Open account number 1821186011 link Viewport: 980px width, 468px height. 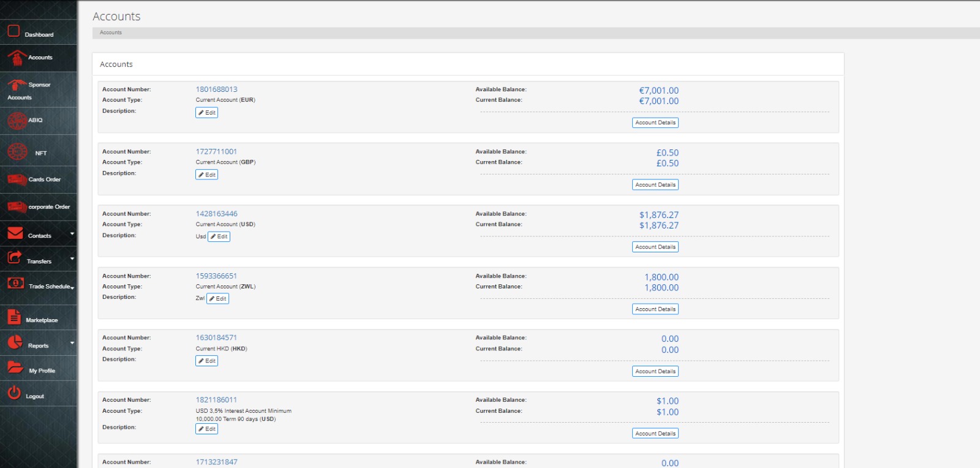point(216,400)
